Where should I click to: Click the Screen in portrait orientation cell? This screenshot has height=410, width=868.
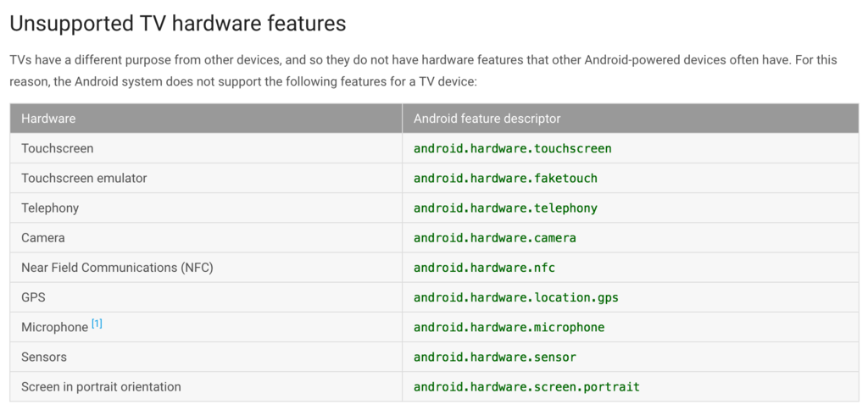(x=102, y=387)
